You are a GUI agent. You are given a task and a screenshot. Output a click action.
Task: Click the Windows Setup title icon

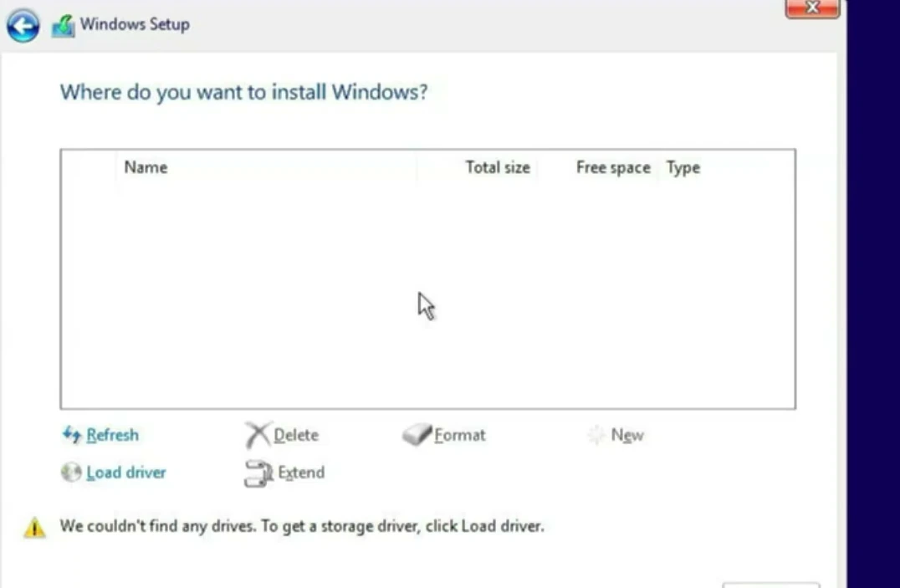pyautogui.click(x=63, y=27)
